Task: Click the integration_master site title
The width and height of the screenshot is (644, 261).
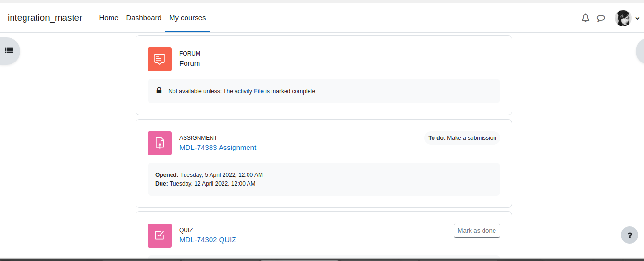Action: coord(45,18)
